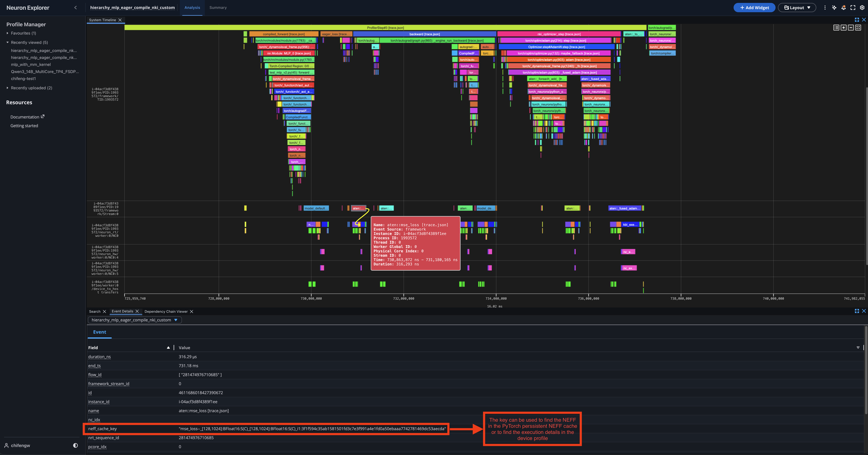The image size is (868, 455).
Task: Zoom out the timeline with minus icon
Action: 851,28
